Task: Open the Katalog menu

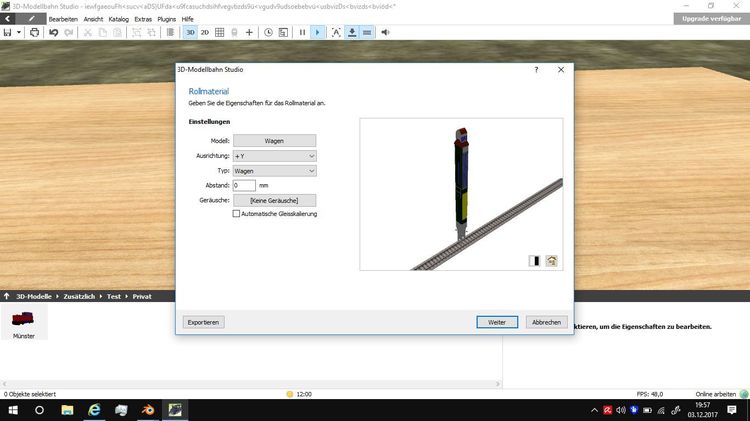Action: tap(118, 19)
